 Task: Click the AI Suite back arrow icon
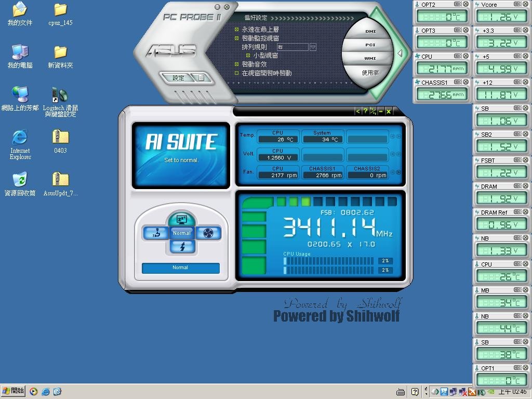pos(357,111)
